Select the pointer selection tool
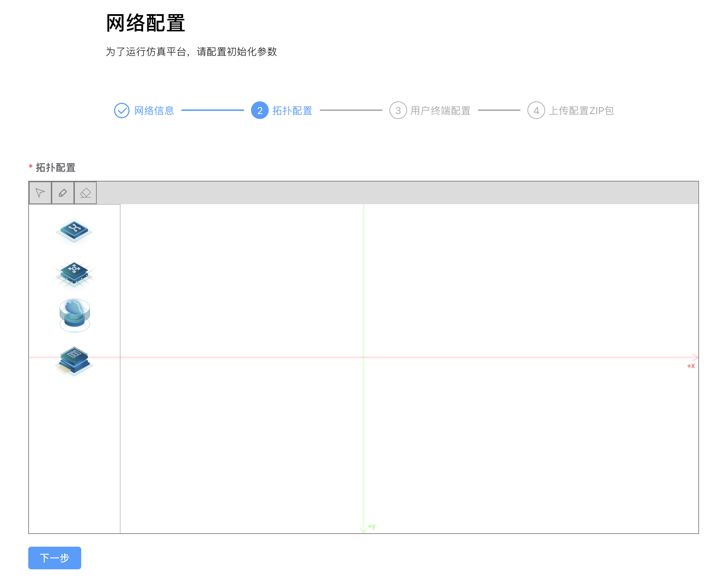 [x=40, y=193]
